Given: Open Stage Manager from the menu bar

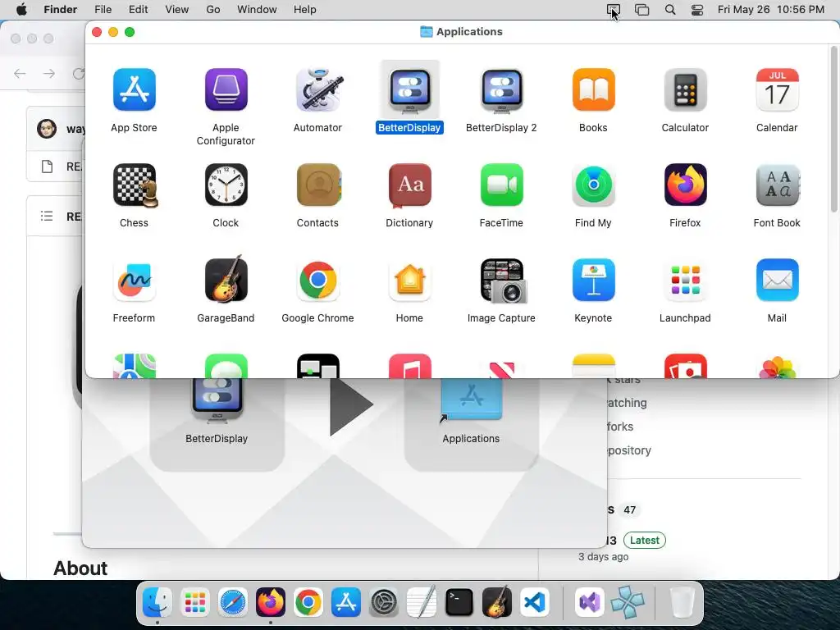Looking at the screenshot, I should [641, 10].
